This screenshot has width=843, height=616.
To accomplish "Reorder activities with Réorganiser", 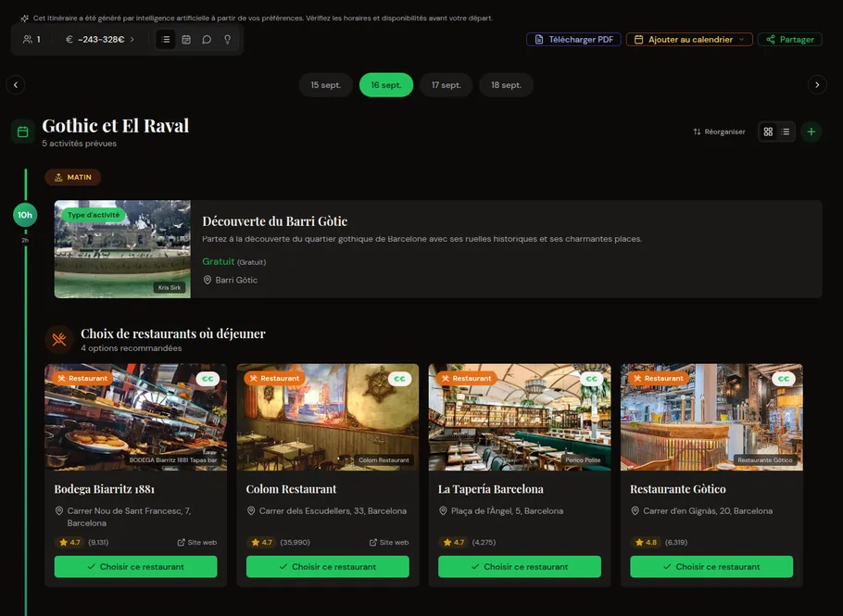I will [719, 132].
